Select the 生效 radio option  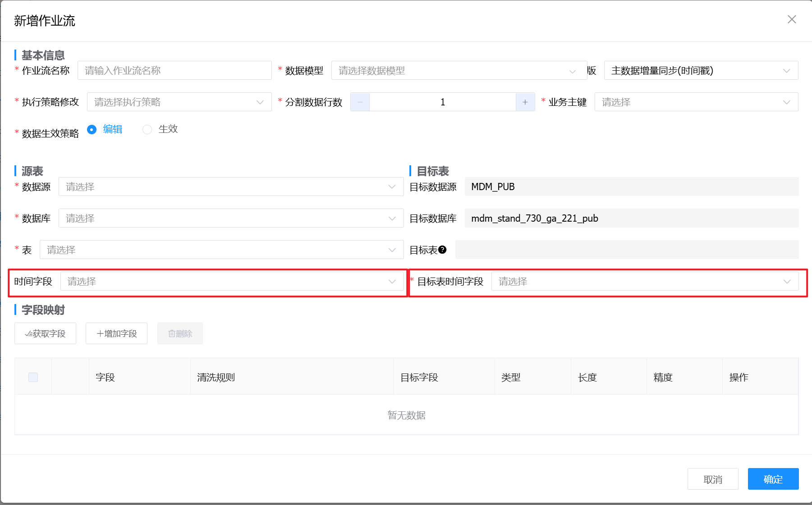click(147, 129)
